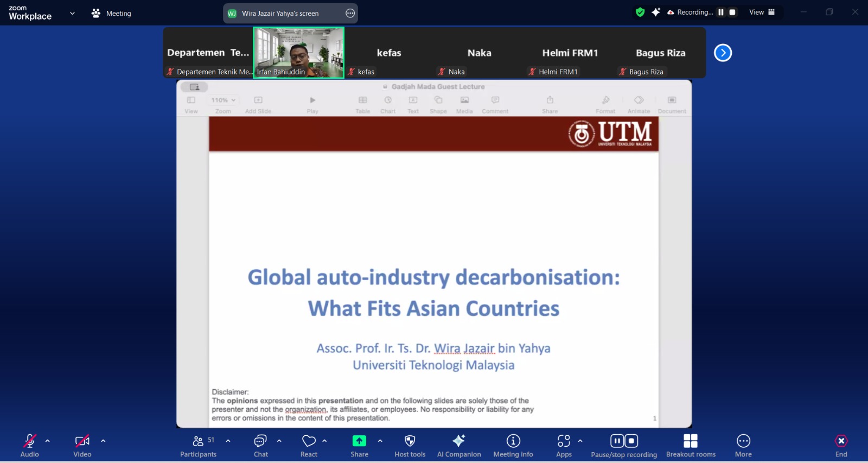Open screen share options ellipsis

tap(350, 14)
